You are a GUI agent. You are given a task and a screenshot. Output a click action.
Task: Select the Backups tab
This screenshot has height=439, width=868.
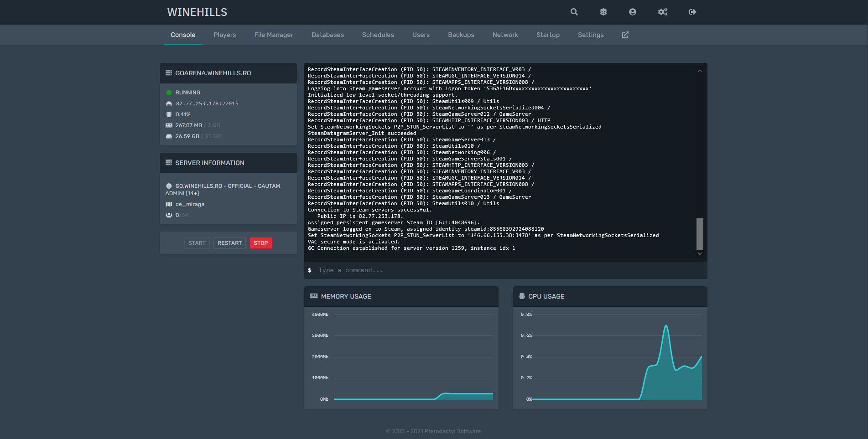coord(461,35)
